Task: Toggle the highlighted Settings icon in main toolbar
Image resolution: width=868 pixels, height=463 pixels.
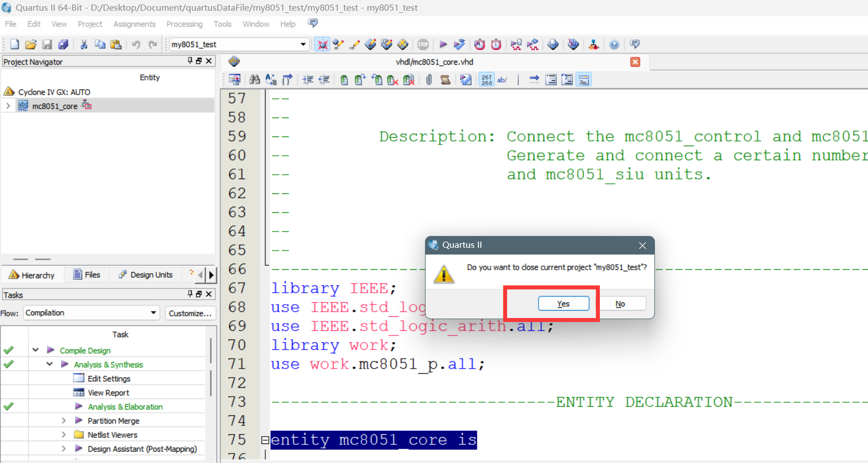Action: pyautogui.click(x=322, y=44)
